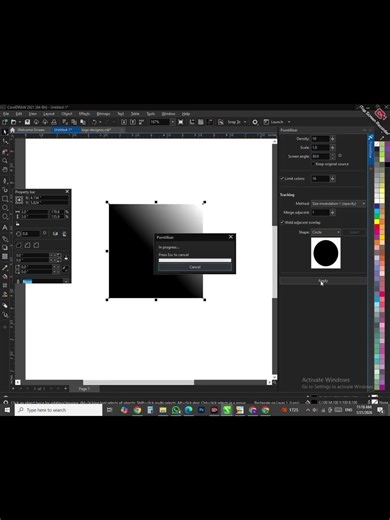
Task: Open the Bitmaps menu
Action: pos(103,114)
